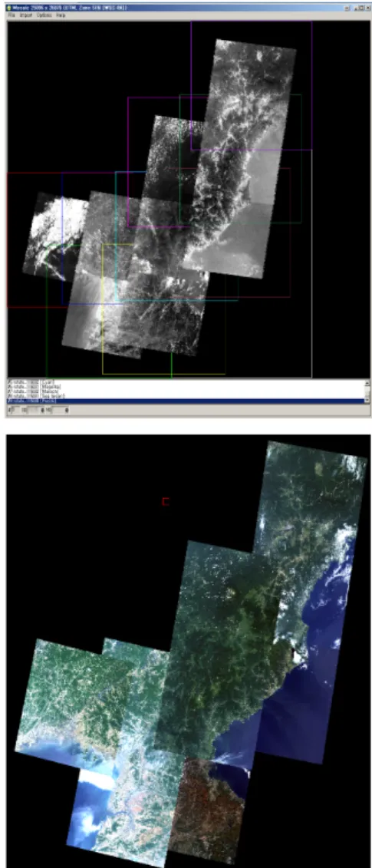Select the [Magenta] entry in file list
This screenshot has height=868, width=372.
[187, 386]
